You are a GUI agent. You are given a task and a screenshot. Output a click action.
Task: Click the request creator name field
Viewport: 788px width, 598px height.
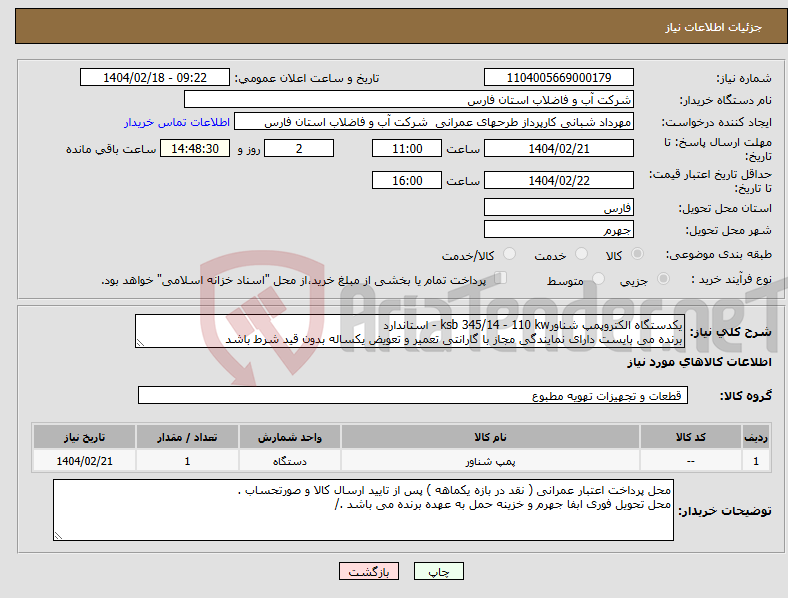pyautogui.click(x=434, y=122)
